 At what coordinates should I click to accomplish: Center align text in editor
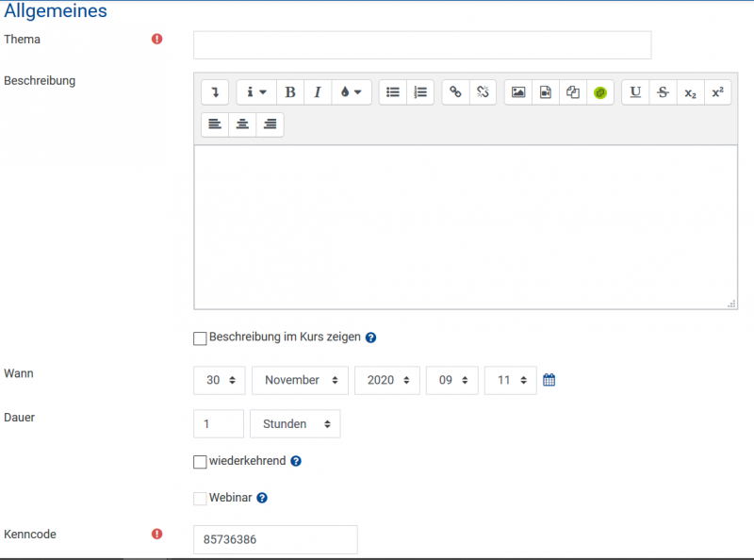[242, 124]
